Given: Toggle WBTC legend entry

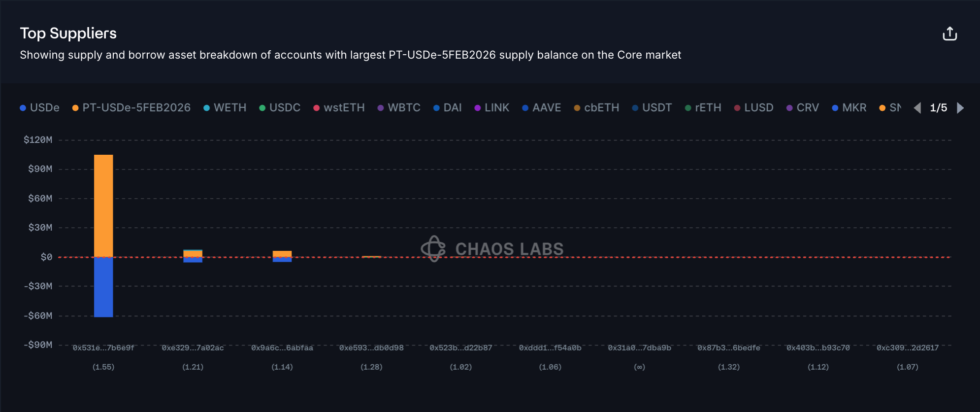Looking at the screenshot, I should [x=399, y=108].
